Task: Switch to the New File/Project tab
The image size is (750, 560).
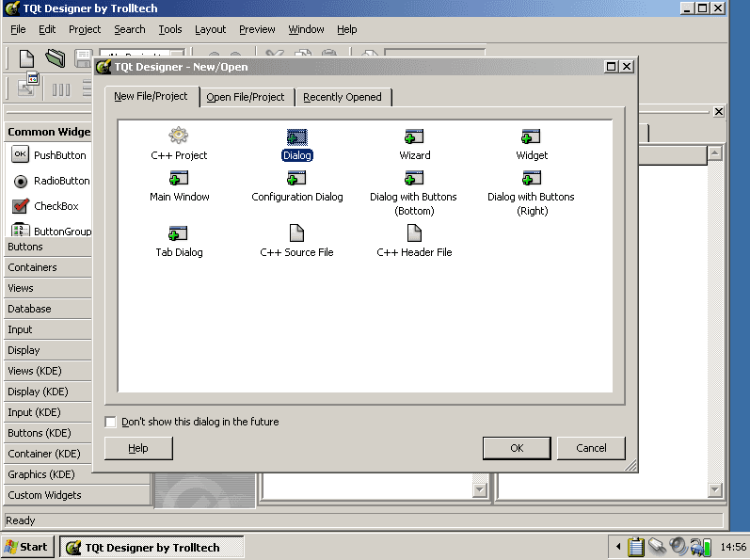Action: 151,96
